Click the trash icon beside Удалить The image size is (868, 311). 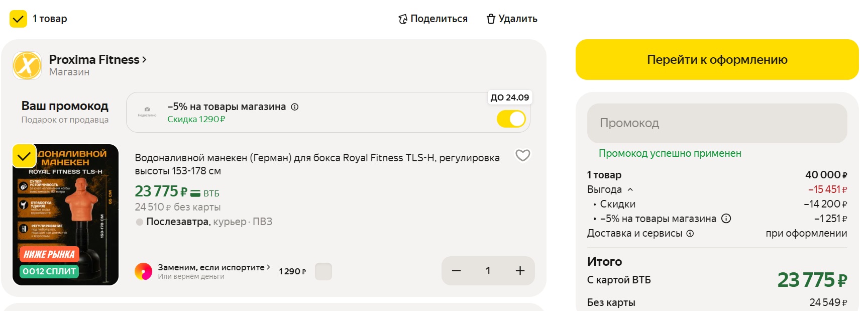491,19
